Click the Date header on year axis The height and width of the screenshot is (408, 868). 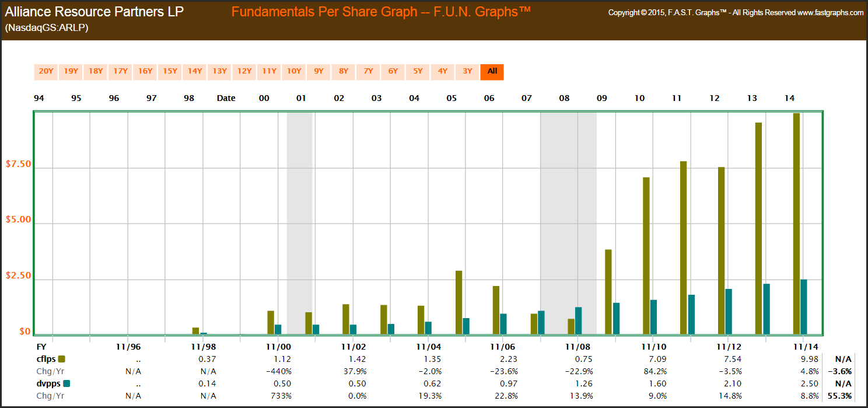[x=226, y=98]
